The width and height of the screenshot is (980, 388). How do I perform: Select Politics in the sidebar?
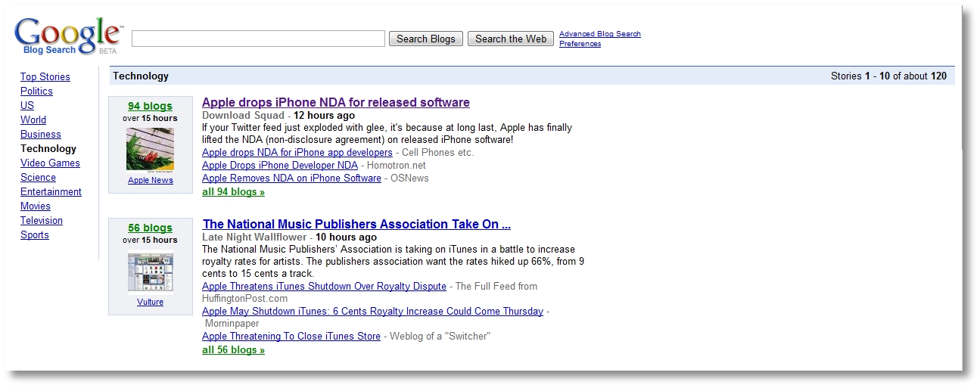[36, 91]
